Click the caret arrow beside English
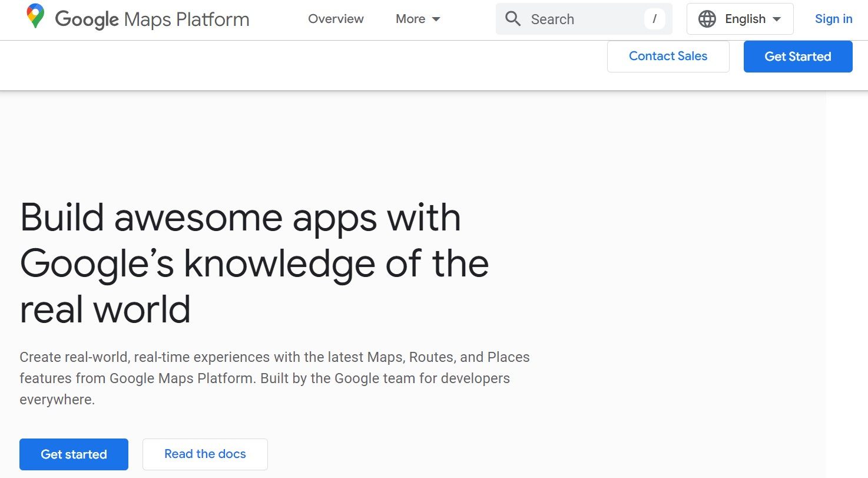The image size is (868, 478). [x=777, y=19]
